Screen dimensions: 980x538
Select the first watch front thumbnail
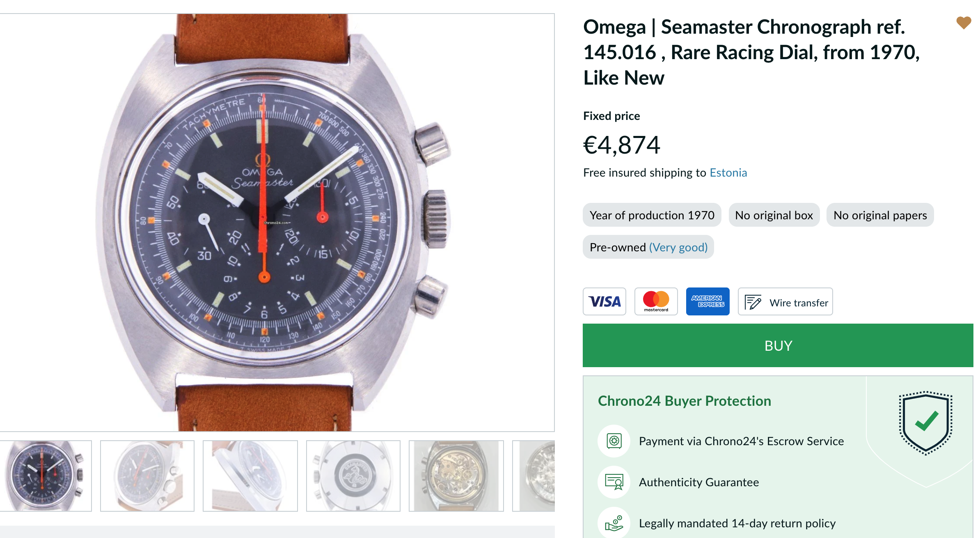coord(45,476)
